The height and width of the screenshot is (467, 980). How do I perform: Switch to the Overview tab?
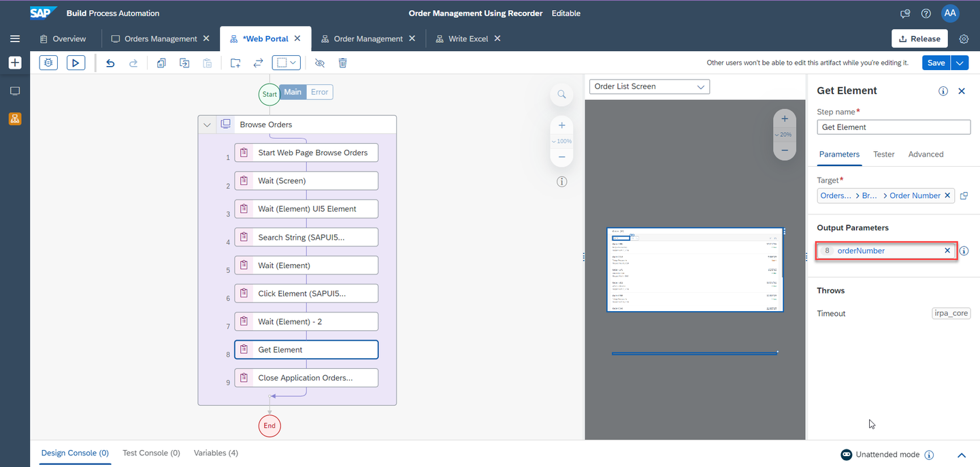click(x=63, y=39)
